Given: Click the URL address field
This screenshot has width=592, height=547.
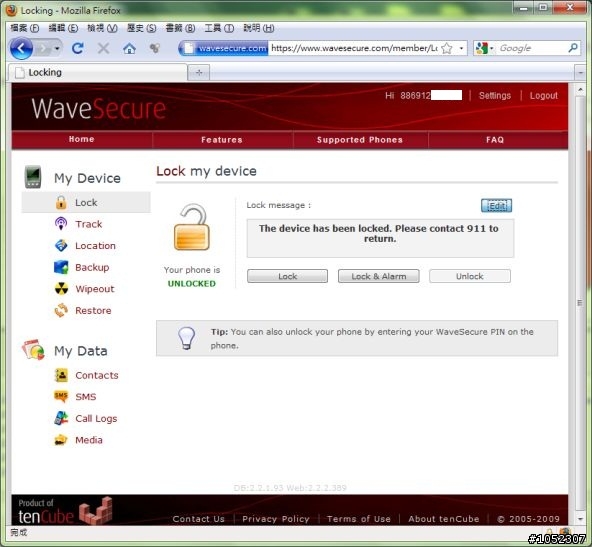Looking at the screenshot, I should click(x=354, y=48).
